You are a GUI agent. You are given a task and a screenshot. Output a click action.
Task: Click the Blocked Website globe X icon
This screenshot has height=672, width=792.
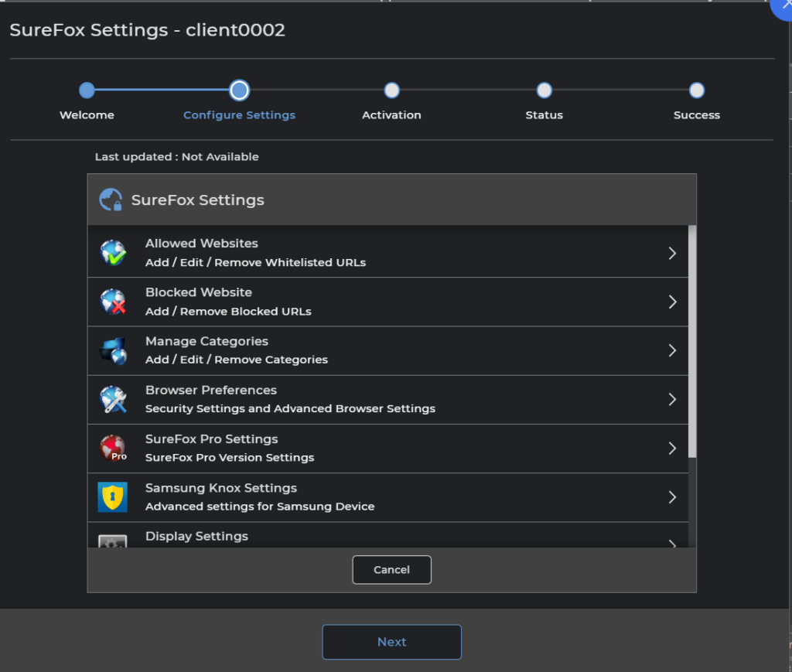113,302
